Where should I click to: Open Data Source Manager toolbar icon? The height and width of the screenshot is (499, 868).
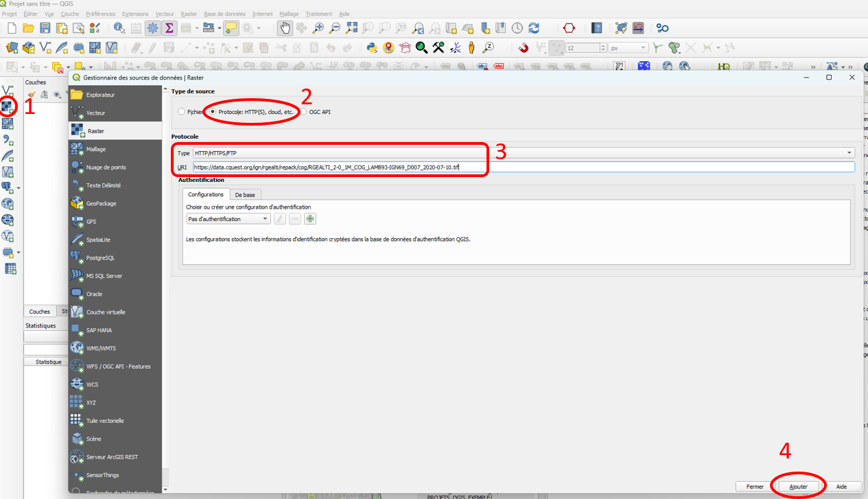[x=12, y=47]
